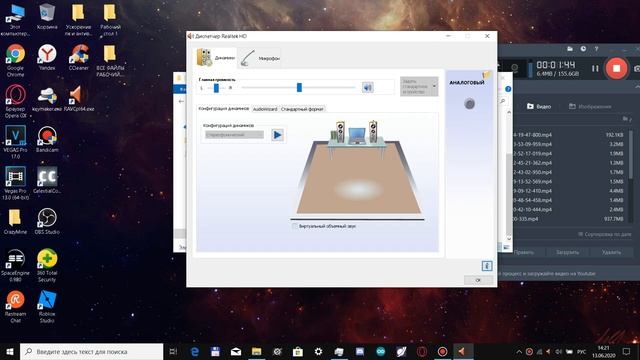Select the 937.7MB mp4 file in Bandicam list
Image resolution: width=640 pixels, height=360 pixels.
tap(569, 219)
